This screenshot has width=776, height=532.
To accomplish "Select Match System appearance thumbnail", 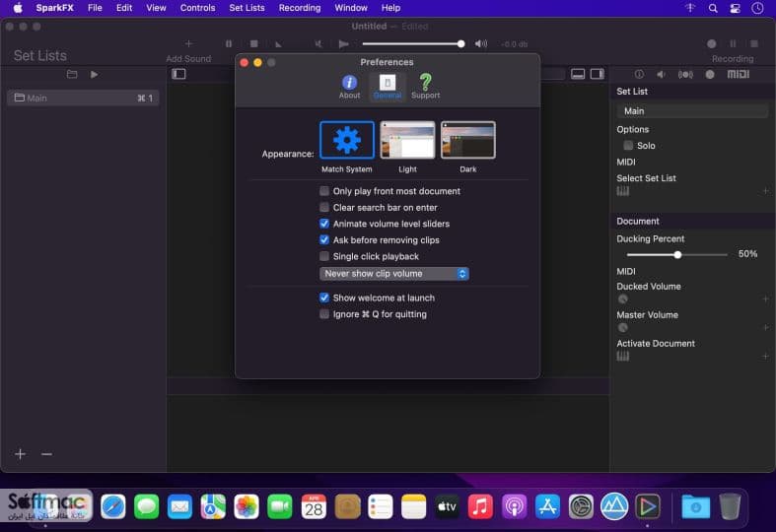I will click(347, 140).
